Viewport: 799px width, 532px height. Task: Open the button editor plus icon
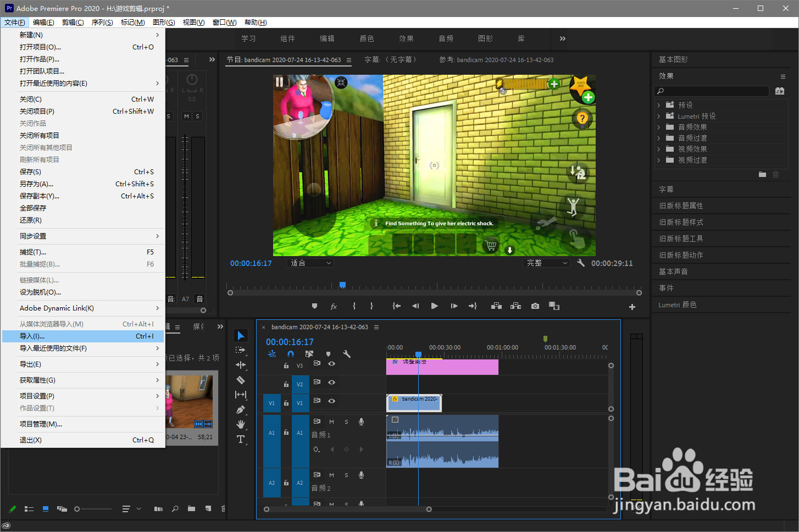coord(632,307)
